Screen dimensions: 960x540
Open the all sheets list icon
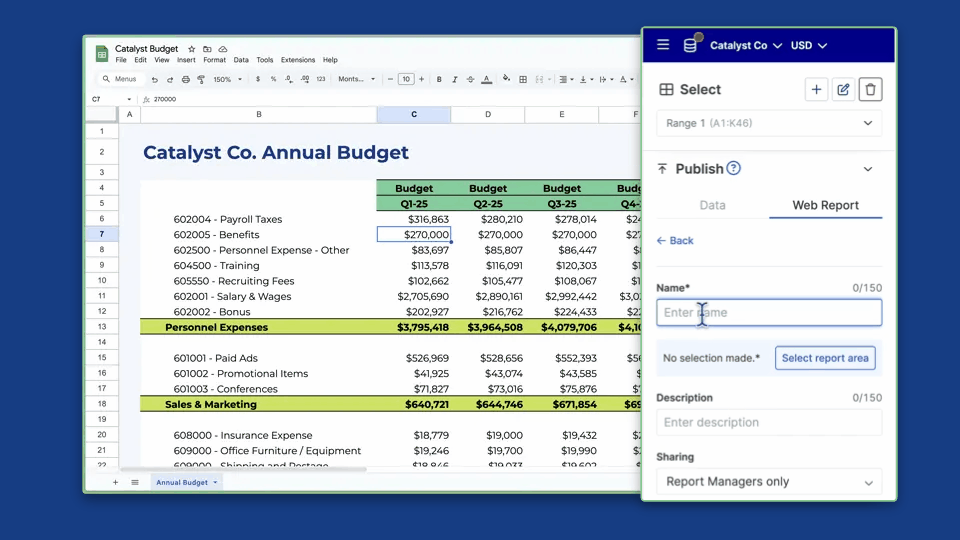click(135, 482)
